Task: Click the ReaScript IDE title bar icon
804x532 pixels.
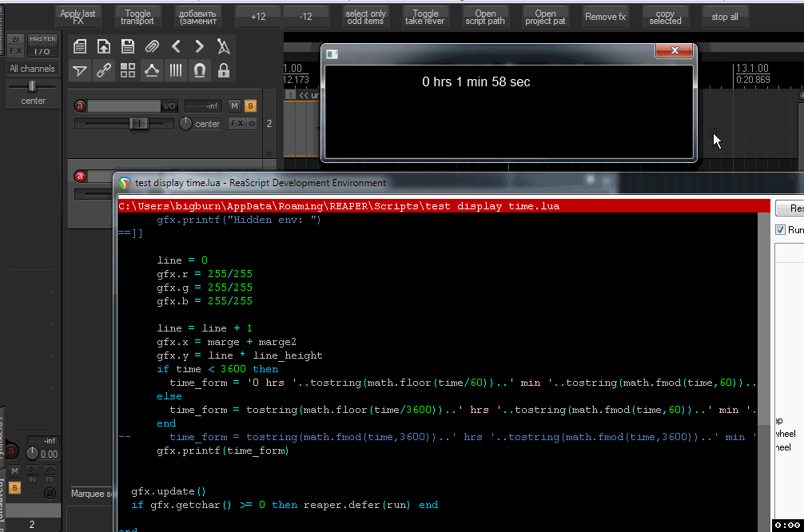Action: pos(125,183)
